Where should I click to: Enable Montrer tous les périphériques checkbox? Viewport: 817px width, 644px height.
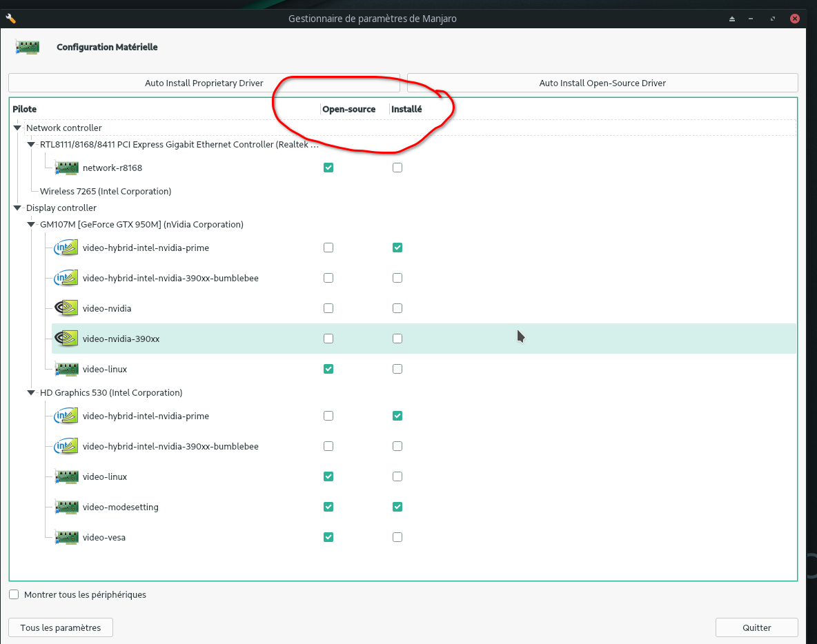(14, 594)
